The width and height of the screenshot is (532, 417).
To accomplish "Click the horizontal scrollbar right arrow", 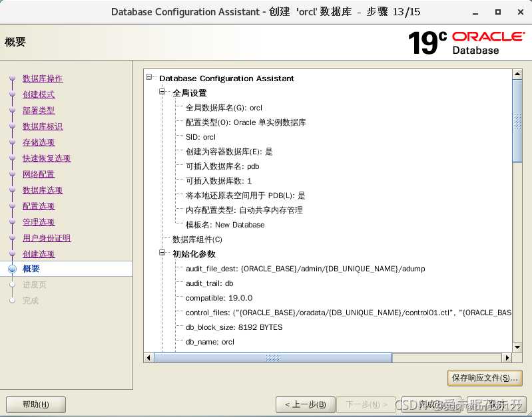I will 507,358.
